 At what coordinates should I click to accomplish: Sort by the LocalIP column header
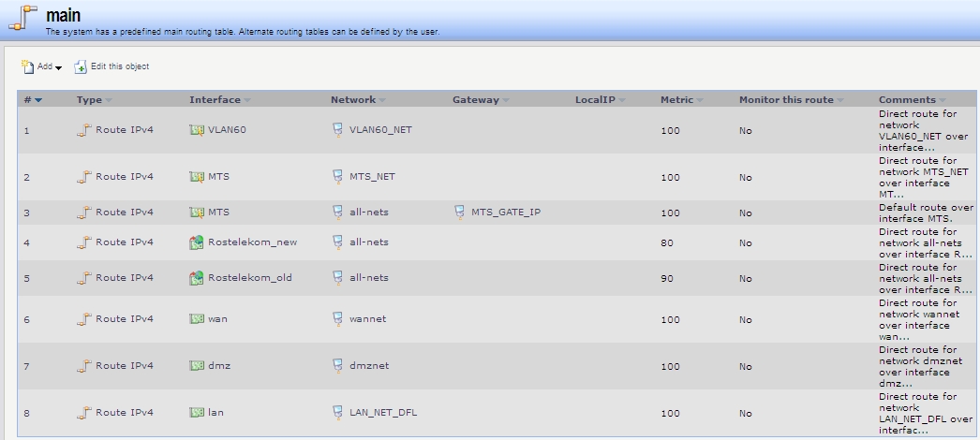(x=600, y=100)
